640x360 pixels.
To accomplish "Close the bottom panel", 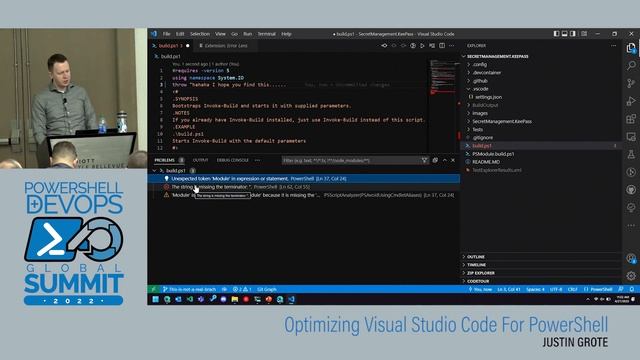I will (x=453, y=160).
